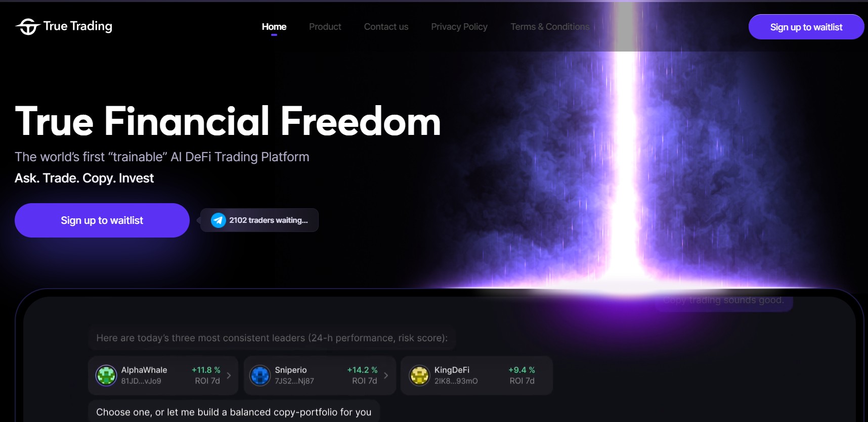The height and width of the screenshot is (422, 868).
Task: Click the AlphaWhale green avatar icon
Action: 106,376
